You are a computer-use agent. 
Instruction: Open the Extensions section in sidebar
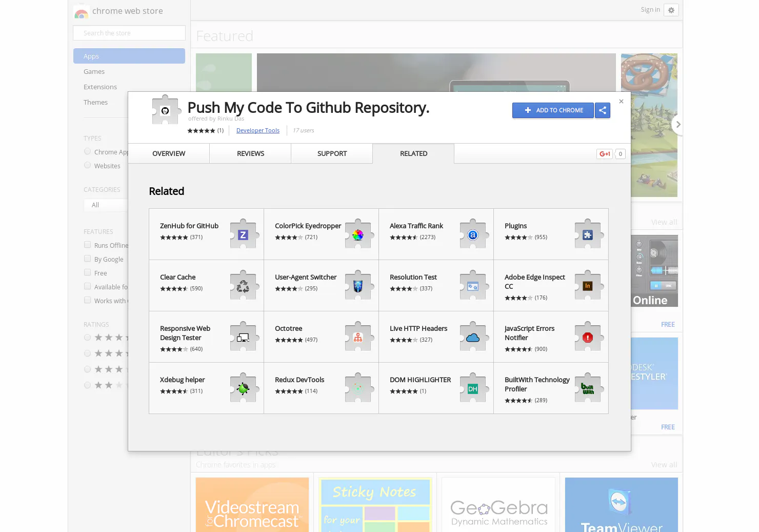click(100, 87)
